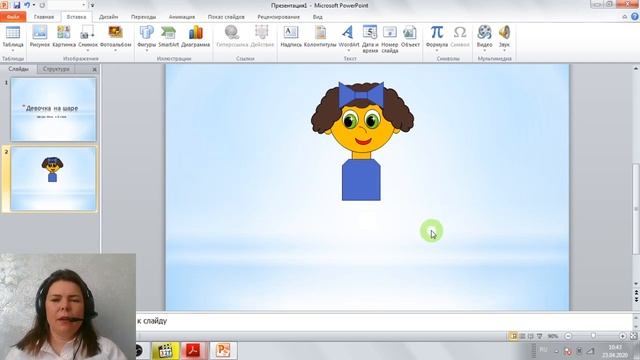640x360 pixels.
Task: Open the Структура outline pane tab
Action: tap(56, 69)
